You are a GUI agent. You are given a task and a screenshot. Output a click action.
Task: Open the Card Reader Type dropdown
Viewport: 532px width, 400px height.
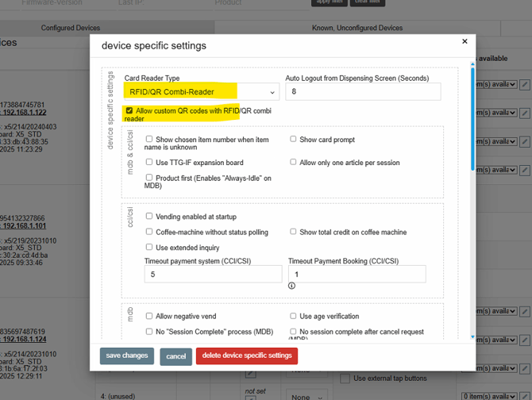point(201,92)
